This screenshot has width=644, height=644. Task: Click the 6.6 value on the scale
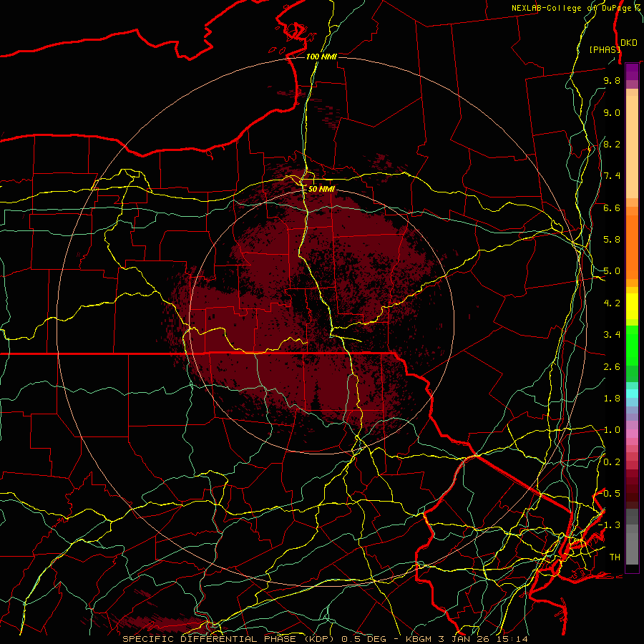pyautogui.click(x=612, y=208)
